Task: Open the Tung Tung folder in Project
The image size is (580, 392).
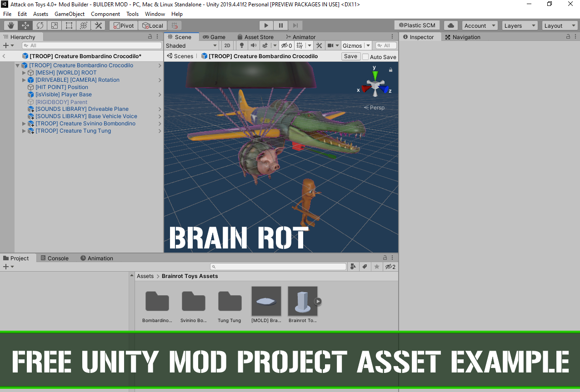Action: [230, 302]
